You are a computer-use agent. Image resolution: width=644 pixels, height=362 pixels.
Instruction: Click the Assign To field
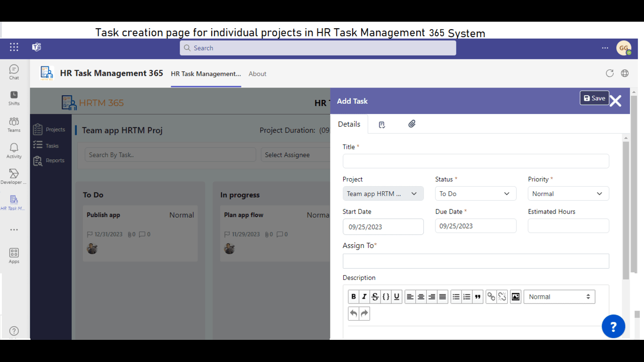tap(476, 261)
